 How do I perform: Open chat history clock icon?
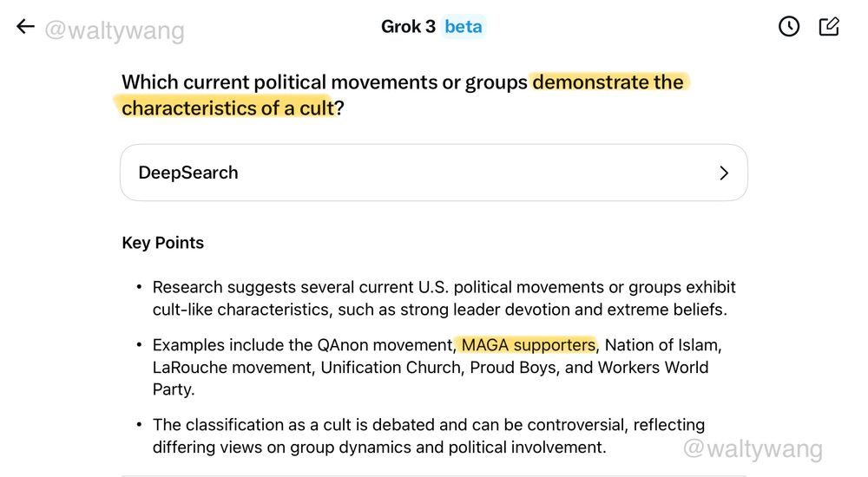coord(789,26)
